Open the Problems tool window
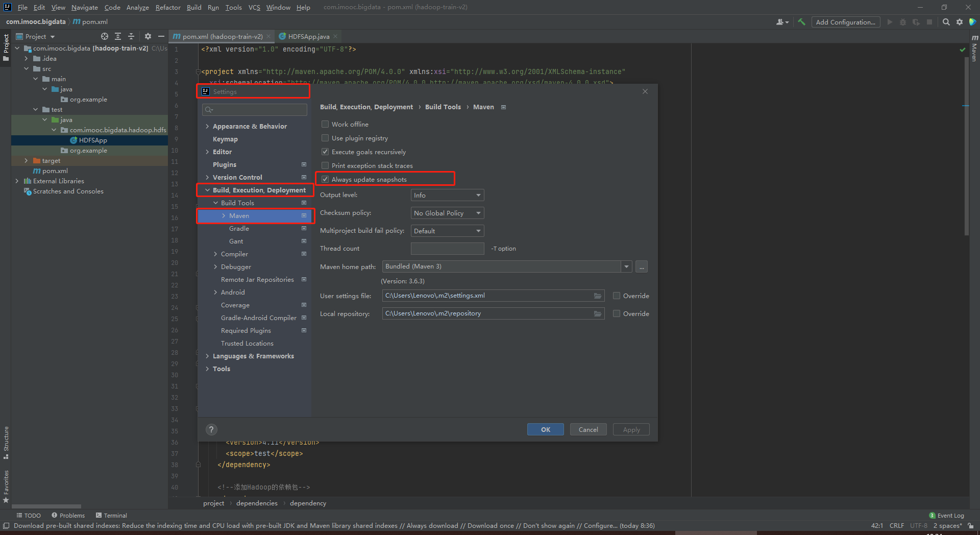 point(68,516)
